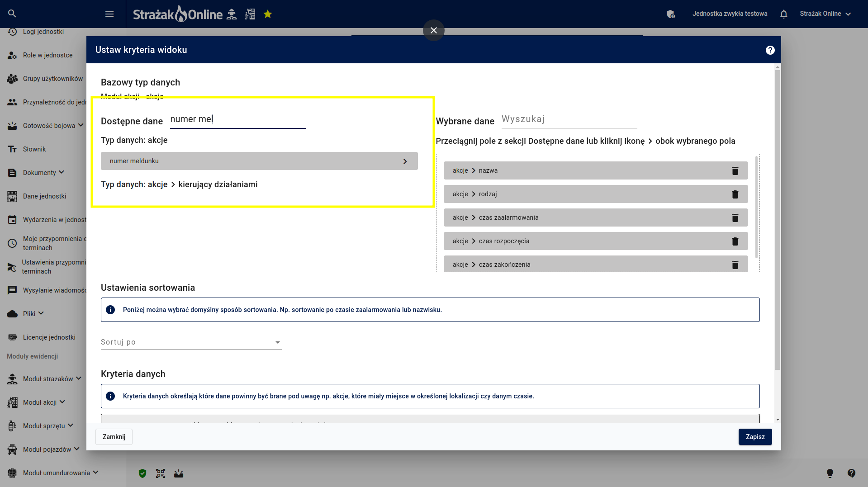868x487 pixels.
Task: Delete the akcje rodzaj field
Action: pos(735,194)
